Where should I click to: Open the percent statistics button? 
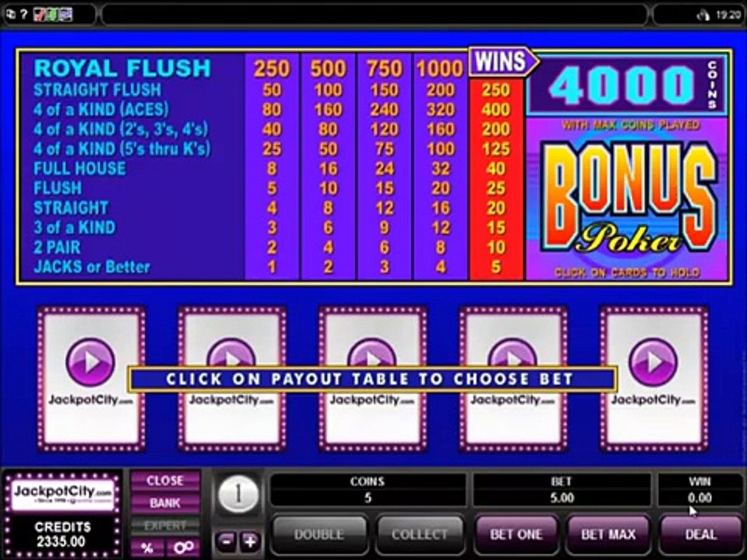(x=147, y=547)
